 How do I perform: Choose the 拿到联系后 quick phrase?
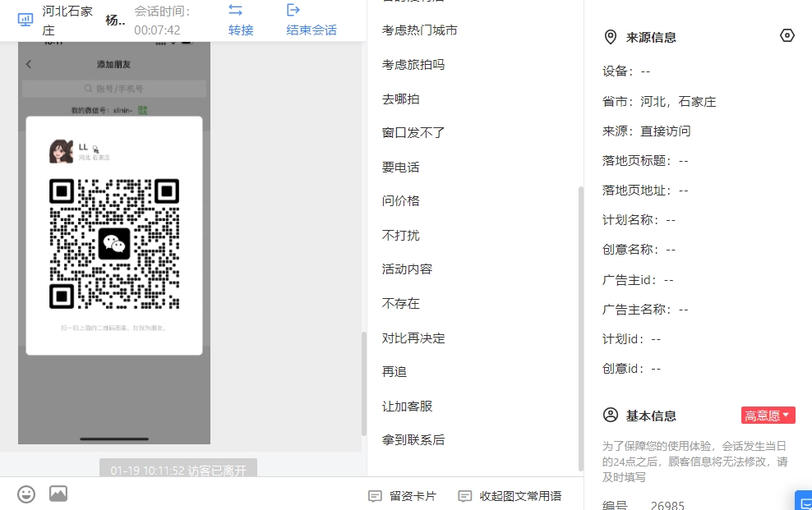tap(413, 440)
